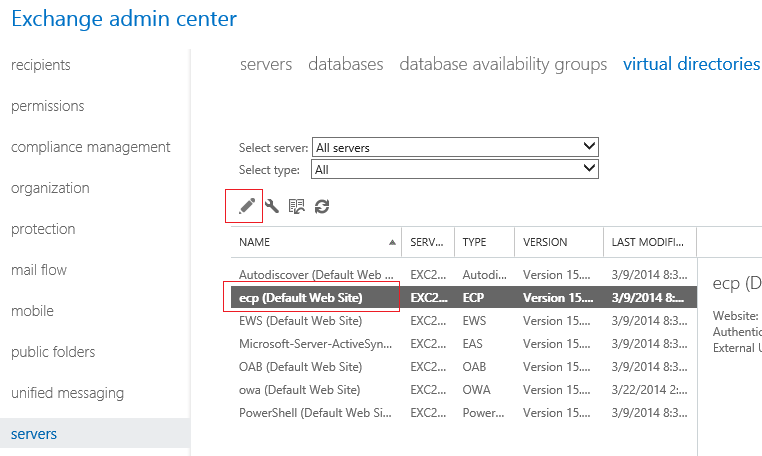The height and width of the screenshot is (456, 762).
Task: Click the 3/22/2014 last modified cell
Action: (649, 390)
